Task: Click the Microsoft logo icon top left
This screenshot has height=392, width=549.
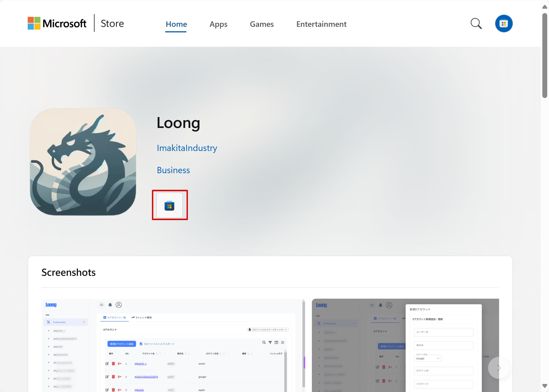Action: pos(35,24)
